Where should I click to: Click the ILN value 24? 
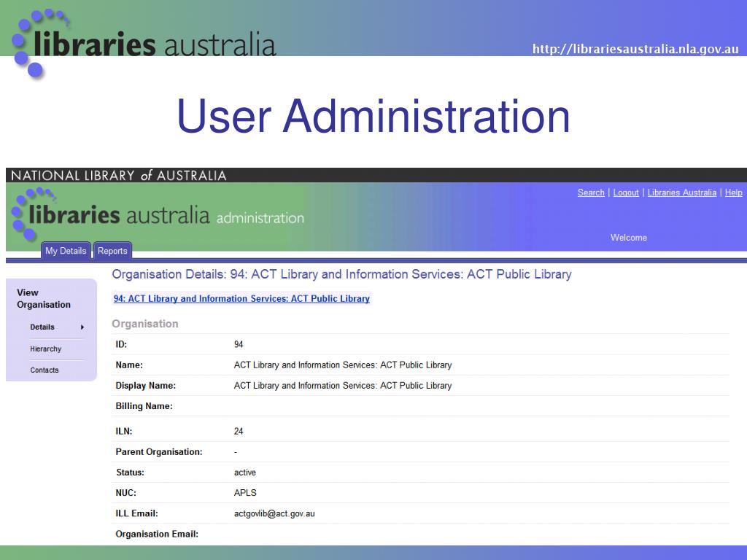click(239, 431)
